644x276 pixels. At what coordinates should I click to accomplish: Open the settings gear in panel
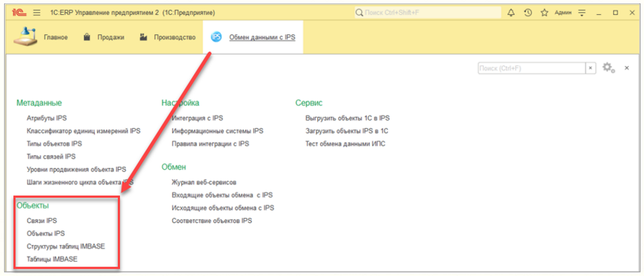tap(608, 68)
